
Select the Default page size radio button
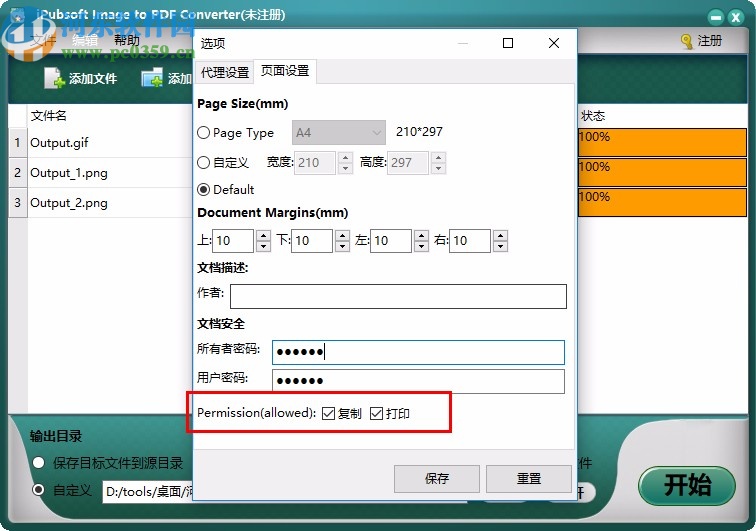tap(203, 190)
